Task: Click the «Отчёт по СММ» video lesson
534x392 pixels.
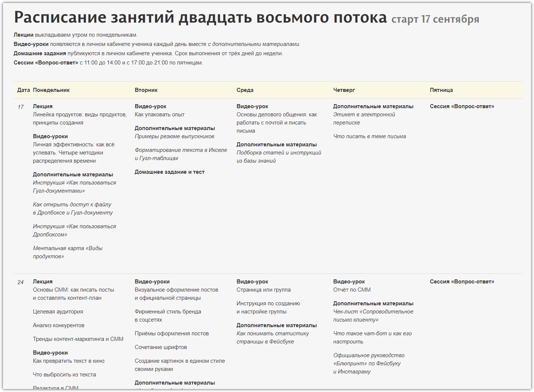Action: coord(351,290)
